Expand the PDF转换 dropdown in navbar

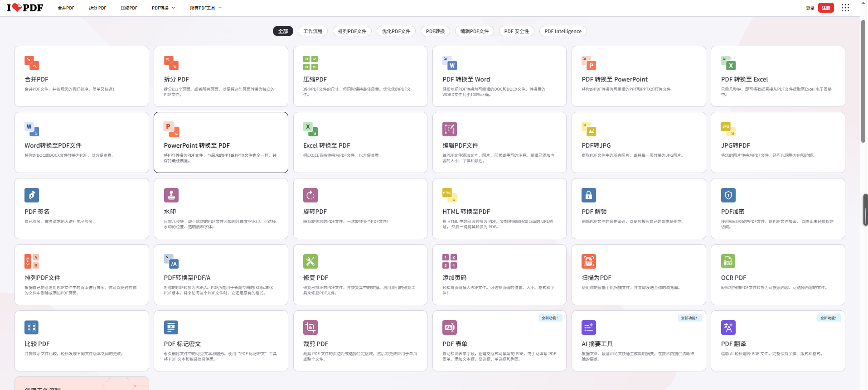[x=163, y=8]
